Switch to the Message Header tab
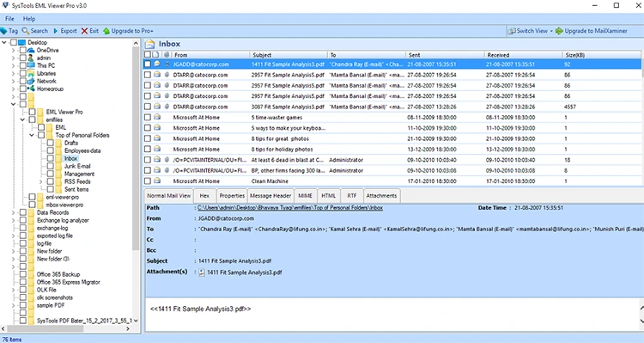This screenshot has height=343, width=644. (x=270, y=196)
